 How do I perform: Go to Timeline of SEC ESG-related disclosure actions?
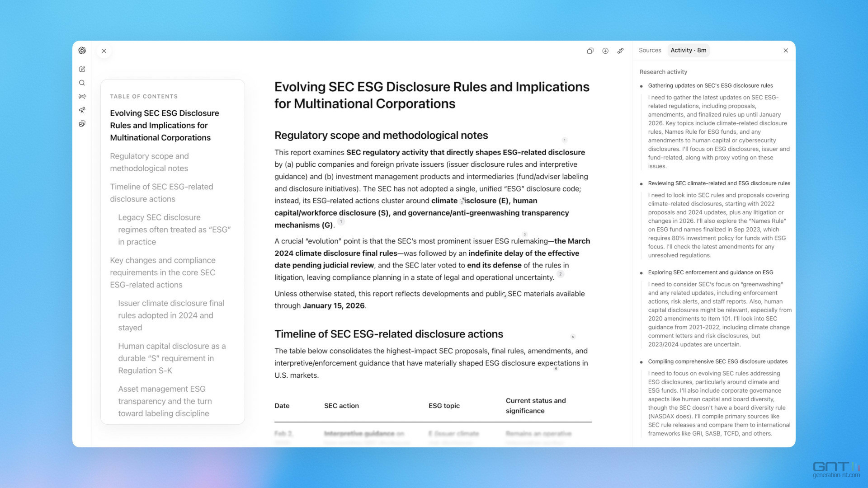pos(161,192)
